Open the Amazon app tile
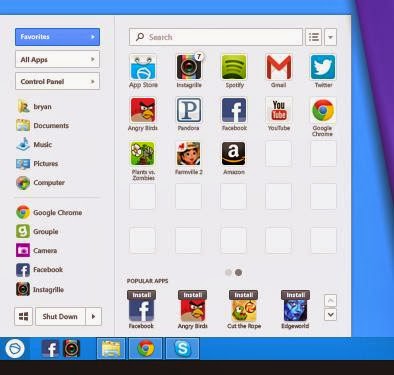Image resolution: width=394 pixels, height=375 pixels. coord(234,154)
